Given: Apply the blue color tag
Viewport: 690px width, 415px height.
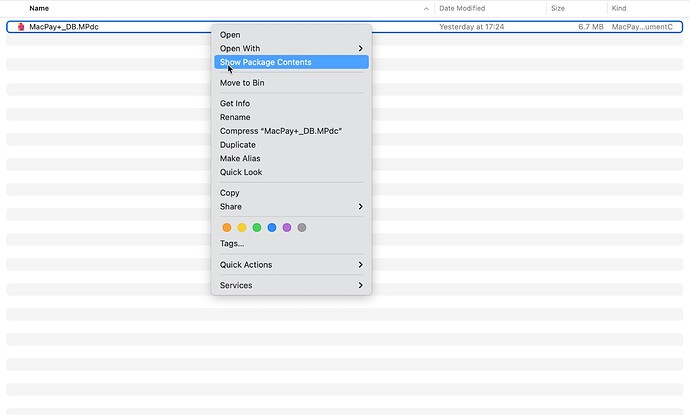Looking at the screenshot, I should [x=272, y=228].
